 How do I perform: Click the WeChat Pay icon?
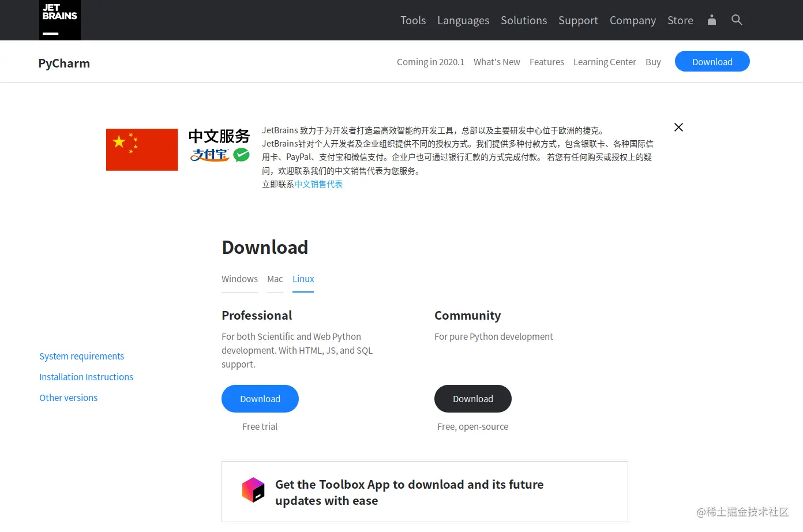tap(241, 155)
